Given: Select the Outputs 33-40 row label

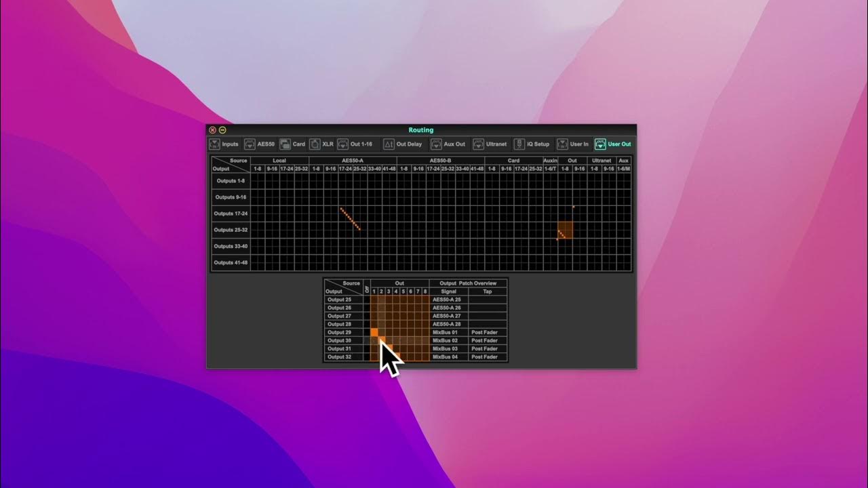Looking at the screenshot, I should (x=231, y=246).
